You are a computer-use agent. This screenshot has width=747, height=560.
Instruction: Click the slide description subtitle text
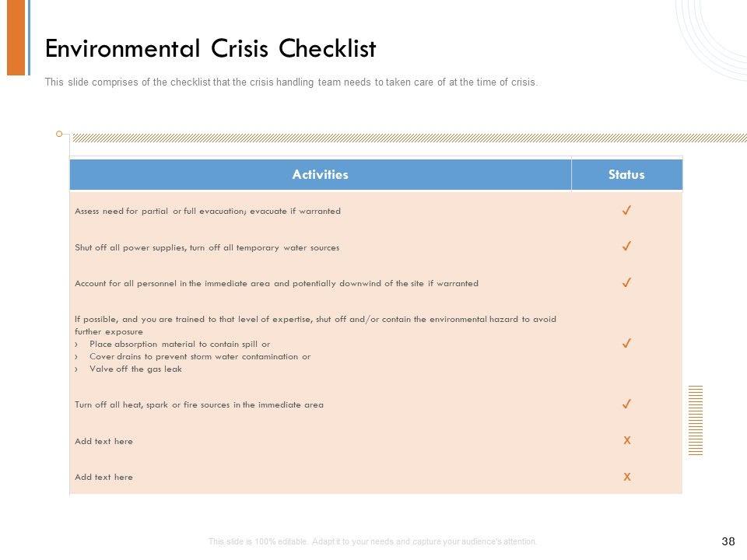(x=291, y=82)
